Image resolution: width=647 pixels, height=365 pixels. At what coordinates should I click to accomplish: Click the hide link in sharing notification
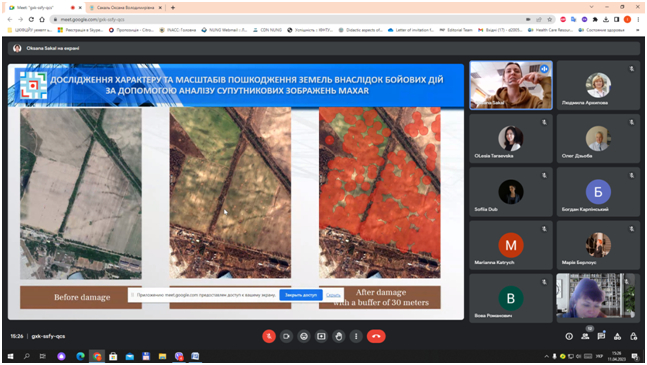point(333,295)
